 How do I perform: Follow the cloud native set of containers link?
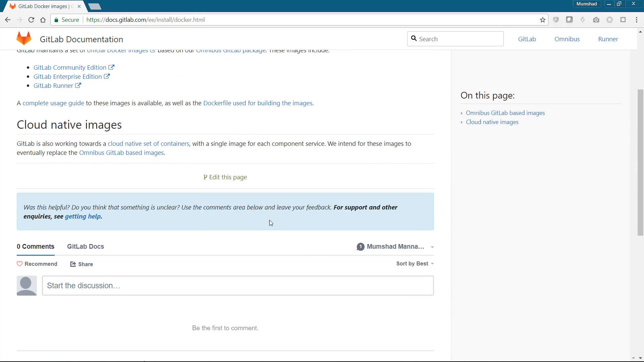point(148,143)
